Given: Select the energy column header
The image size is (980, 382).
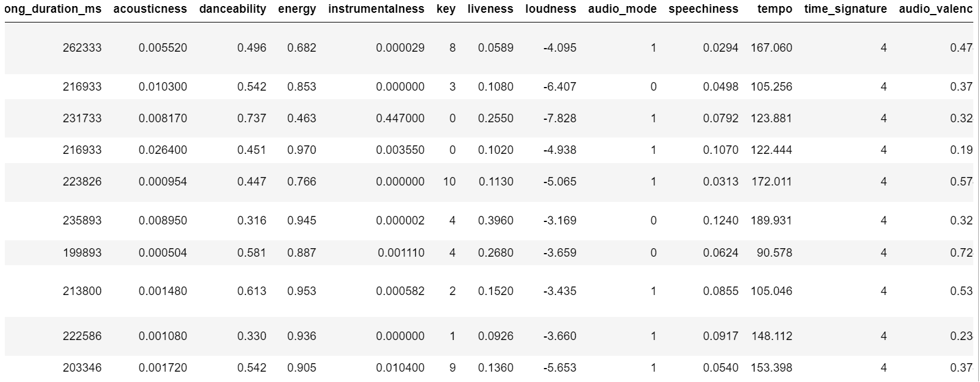Looking at the screenshot, I should [x=297, y=9].
